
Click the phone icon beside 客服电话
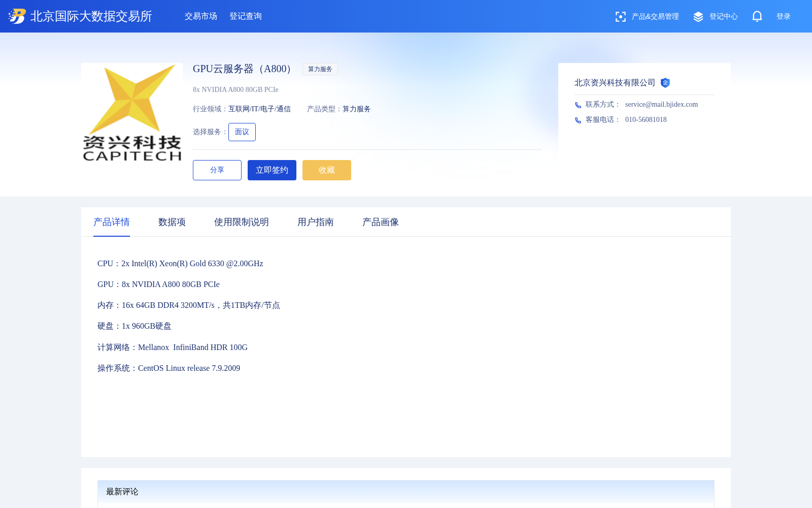pyautogui.click(x=578, y=120)
